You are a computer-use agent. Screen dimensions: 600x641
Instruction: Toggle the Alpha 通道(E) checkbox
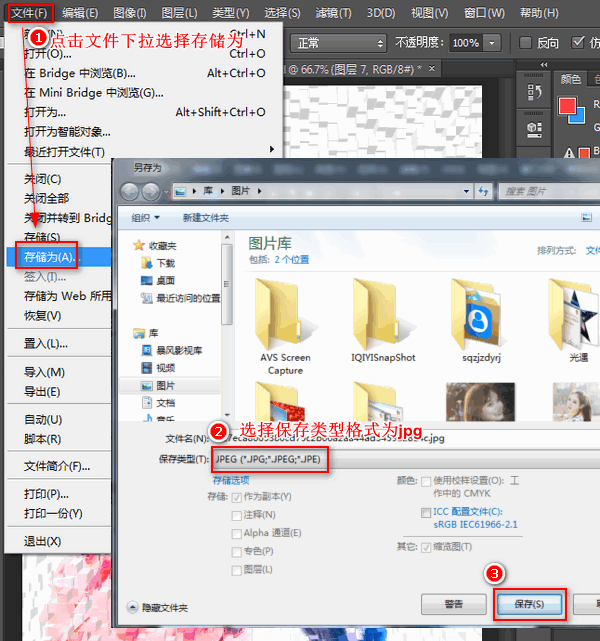pyautogui.click(x=236, y=534)
